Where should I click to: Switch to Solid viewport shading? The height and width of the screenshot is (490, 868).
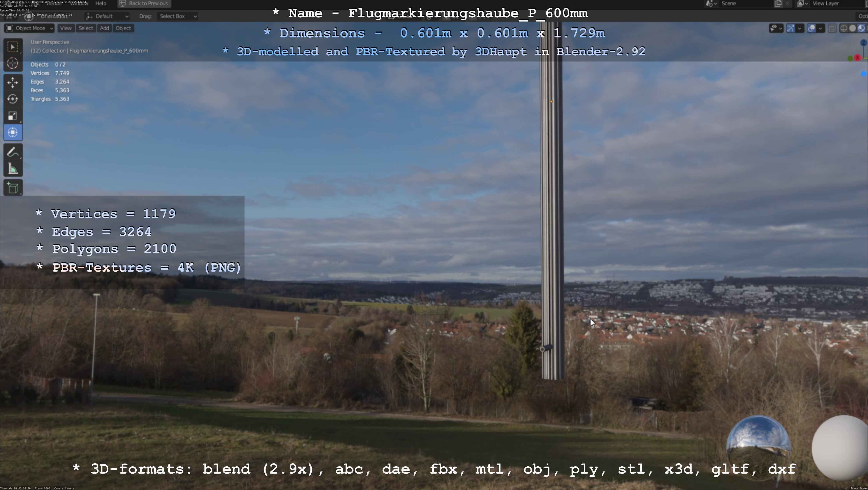pos(852,28)
